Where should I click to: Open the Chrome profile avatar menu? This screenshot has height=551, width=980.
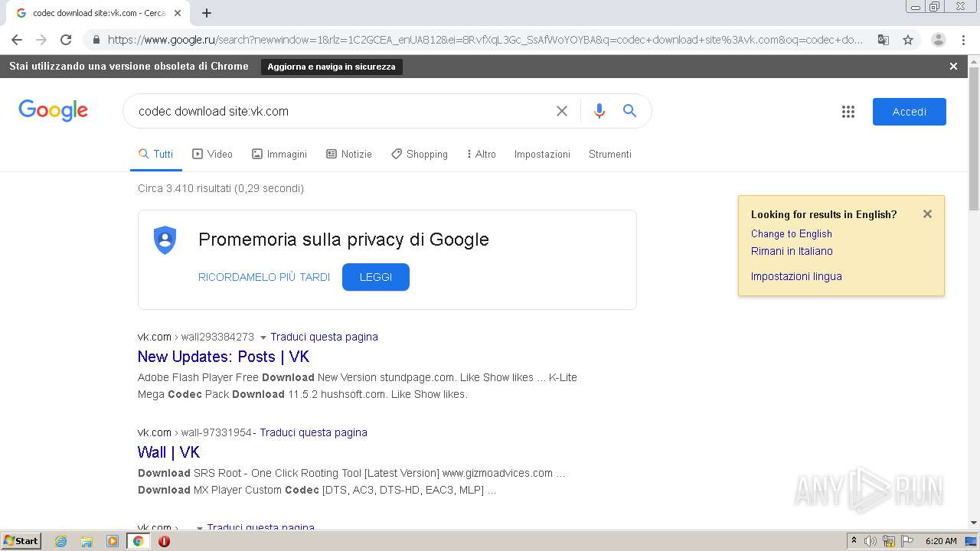coord(939,40)
